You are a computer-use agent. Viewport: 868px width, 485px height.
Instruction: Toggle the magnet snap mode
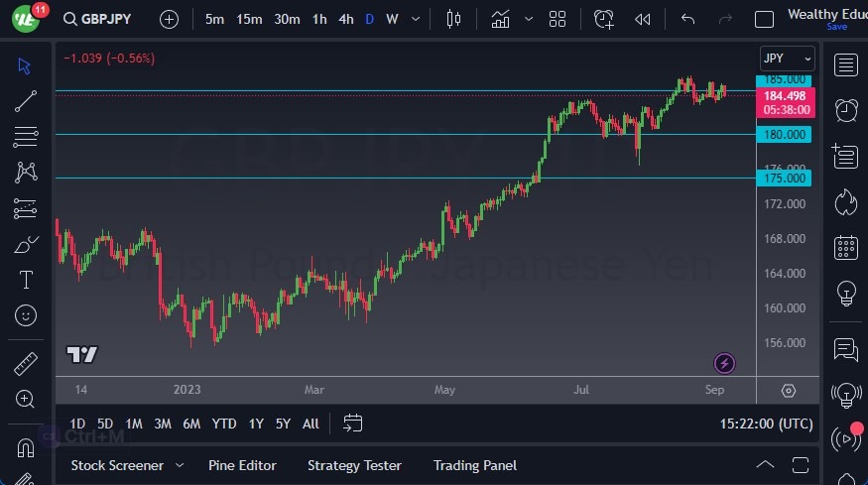click(x=26, y=447)
